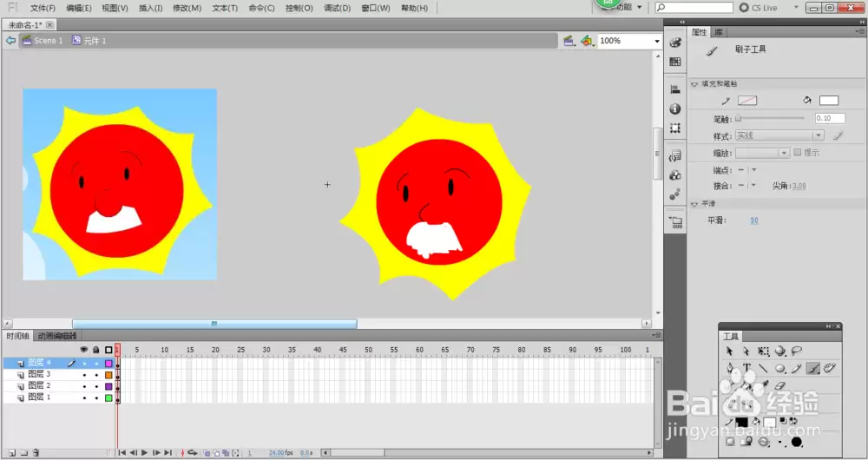The image size is (868, 460).
Task: Go back to Scene 1
Action: click(x=43, y=41)
